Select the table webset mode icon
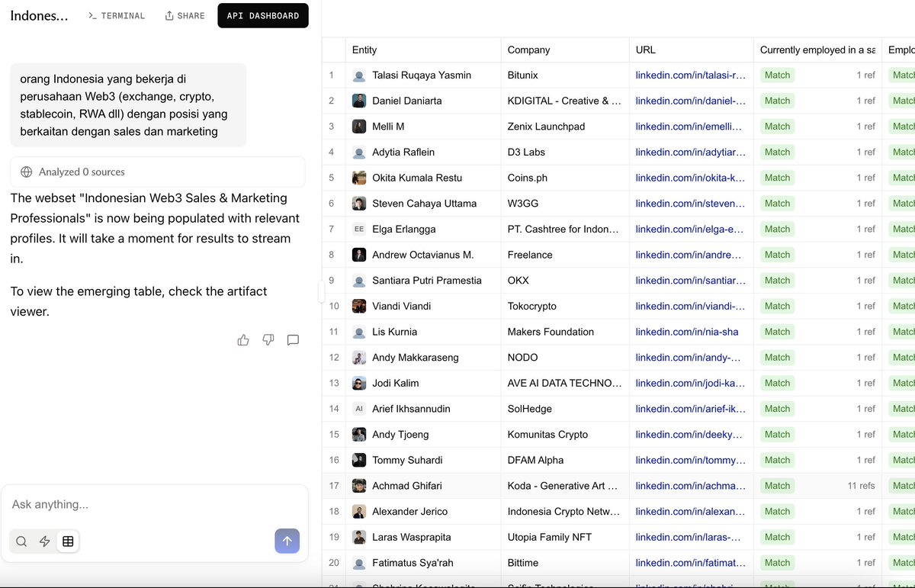Viewport: 915px width, 588px height. [x=68, y=541]
